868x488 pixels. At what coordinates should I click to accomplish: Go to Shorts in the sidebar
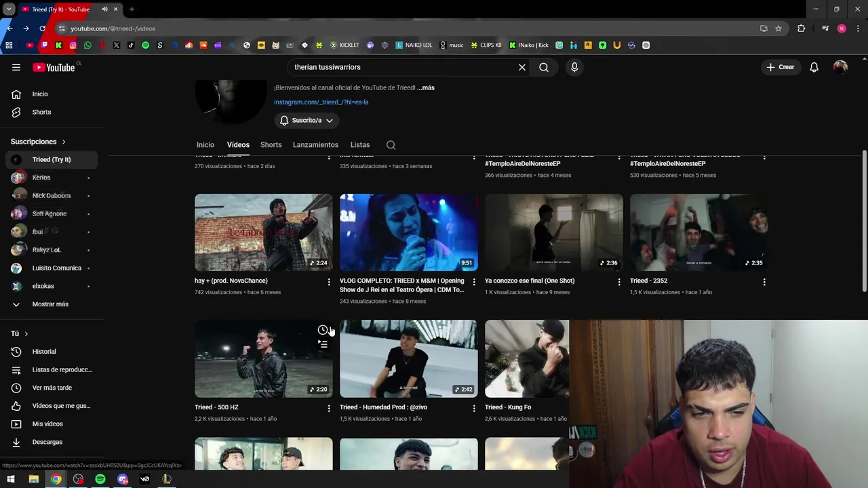coord(52,113)
